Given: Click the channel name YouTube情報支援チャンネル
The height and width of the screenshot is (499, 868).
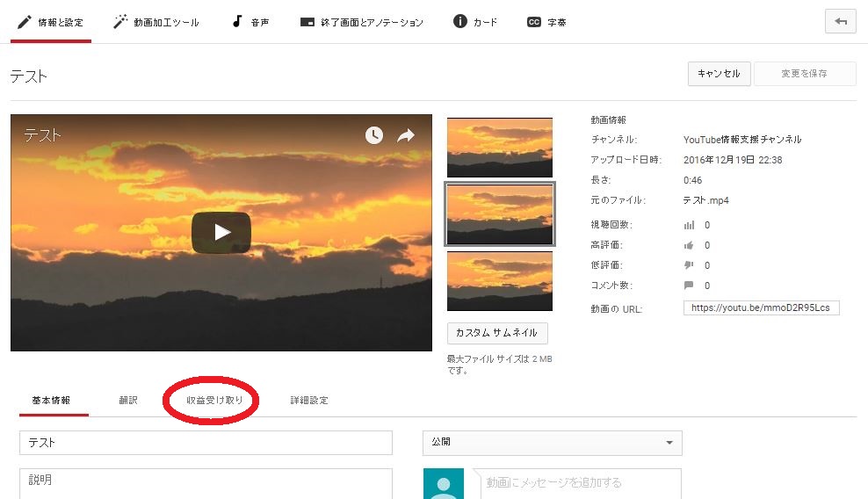Looking at the screenshot, I should 742,140.
